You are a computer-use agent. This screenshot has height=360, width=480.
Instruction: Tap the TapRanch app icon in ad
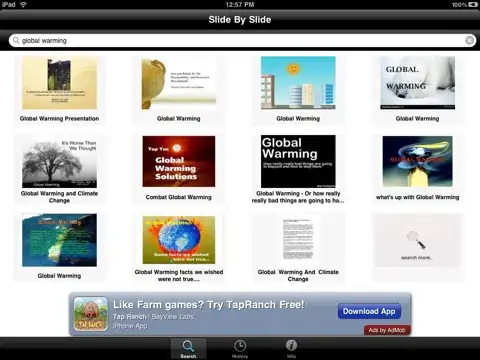click(91, 314)
